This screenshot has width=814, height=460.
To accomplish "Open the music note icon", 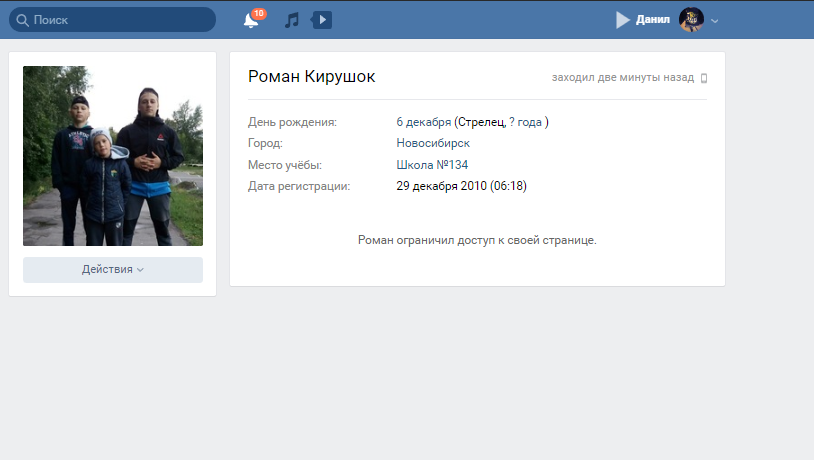I will pos(292,20).
